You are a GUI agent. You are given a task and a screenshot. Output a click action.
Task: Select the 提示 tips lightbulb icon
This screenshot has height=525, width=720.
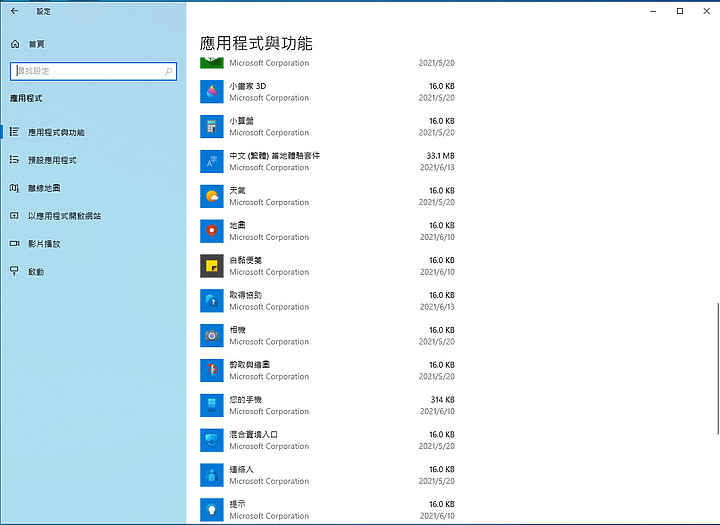[x=212, y=510]
